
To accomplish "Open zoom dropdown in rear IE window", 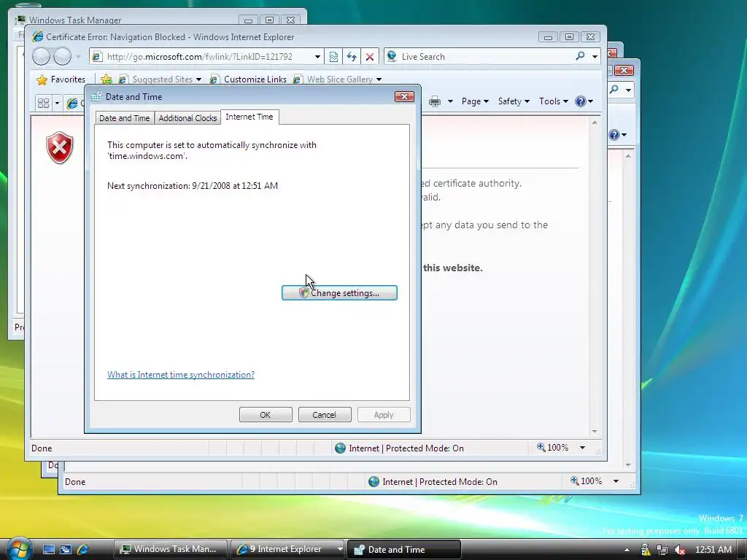I will pos(616,481).
